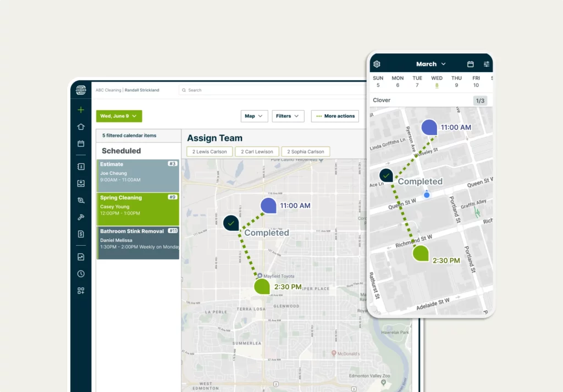Open the Map view dropdown
This screenshot has width=563, height=392.
tap(254, 116)
